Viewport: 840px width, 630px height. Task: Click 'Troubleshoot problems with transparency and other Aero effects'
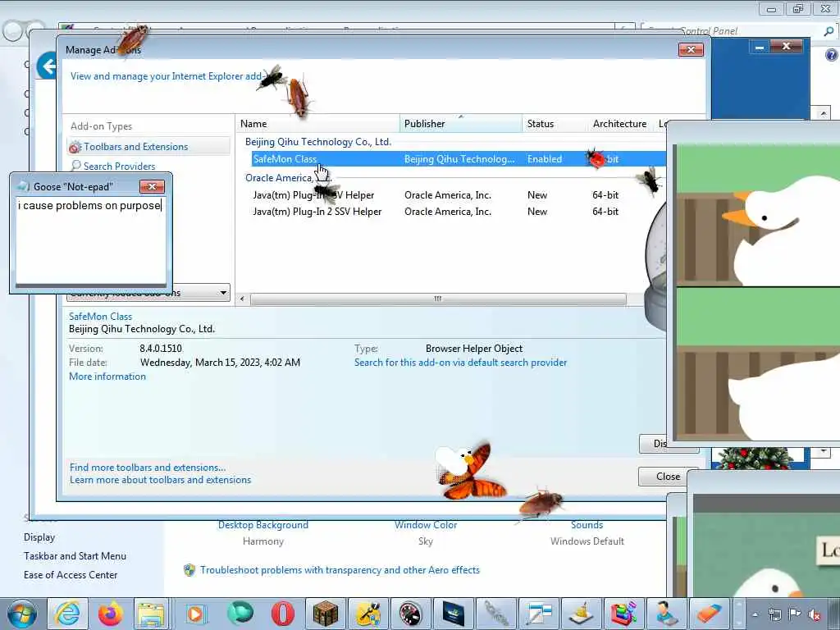tap(340, 570)
